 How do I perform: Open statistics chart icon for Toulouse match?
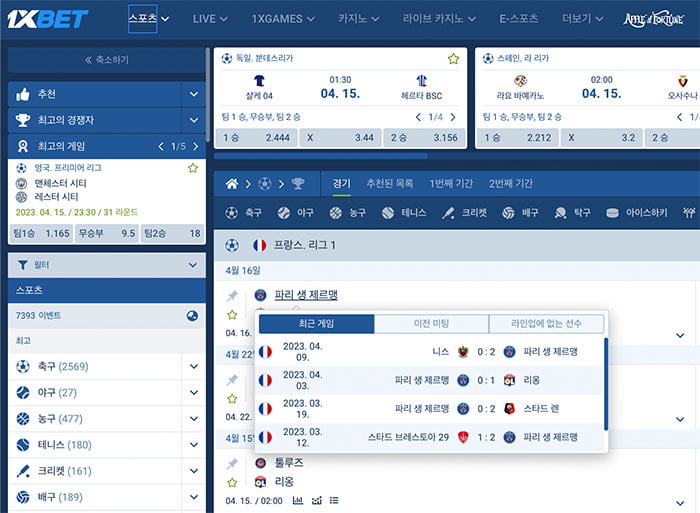pos(298,500)
